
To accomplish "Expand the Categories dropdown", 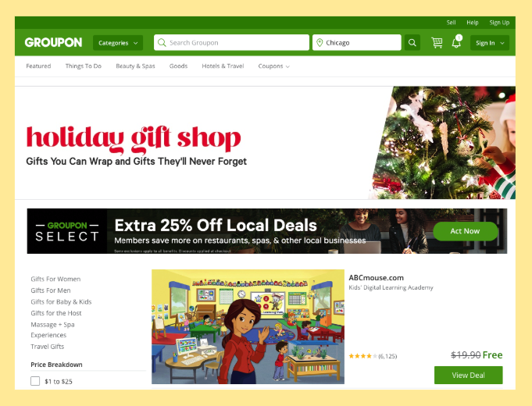I will (x=118, y=43).
